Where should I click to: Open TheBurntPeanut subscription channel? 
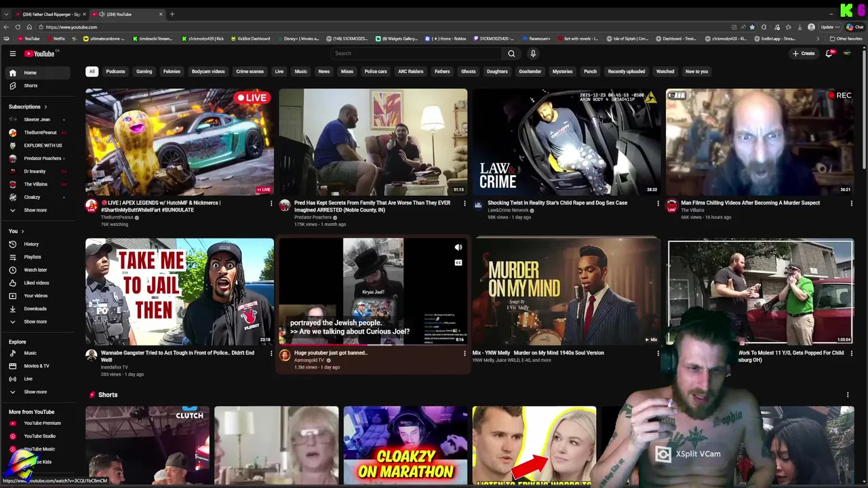coord(37,132)
